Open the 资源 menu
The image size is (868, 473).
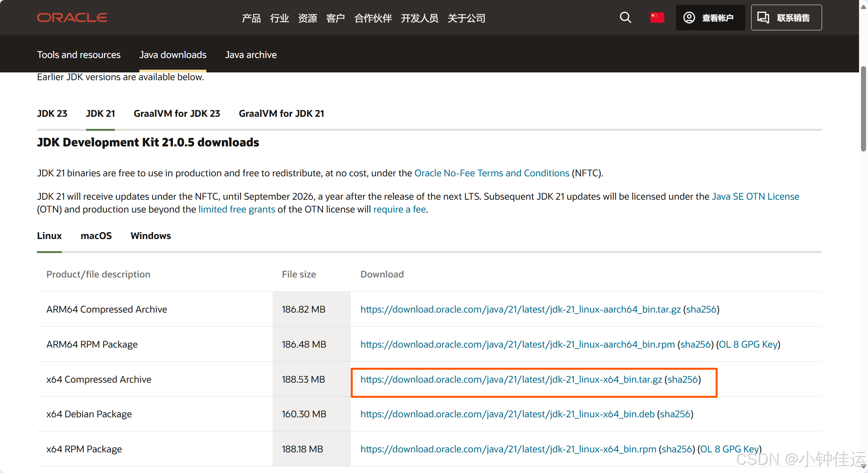(x=307, y=18)
